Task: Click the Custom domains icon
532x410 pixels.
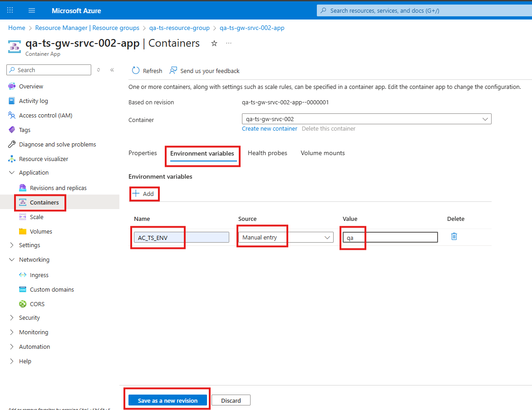Action: (x=23, y=290)
